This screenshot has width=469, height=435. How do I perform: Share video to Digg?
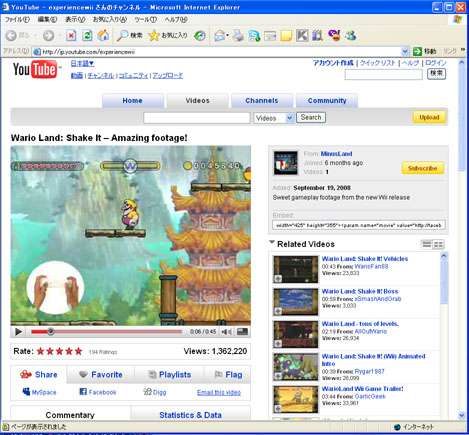pyautogui.click(x=155, y=392)
